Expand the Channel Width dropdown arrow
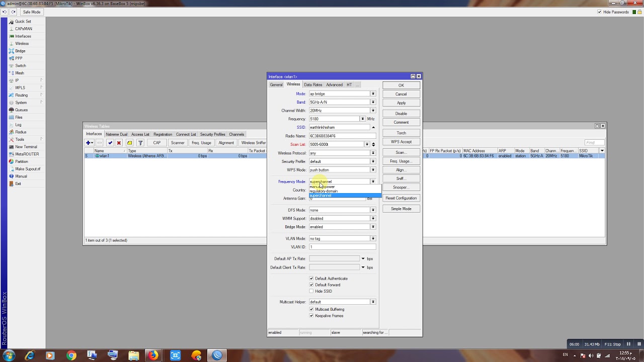 pos(373,111)
